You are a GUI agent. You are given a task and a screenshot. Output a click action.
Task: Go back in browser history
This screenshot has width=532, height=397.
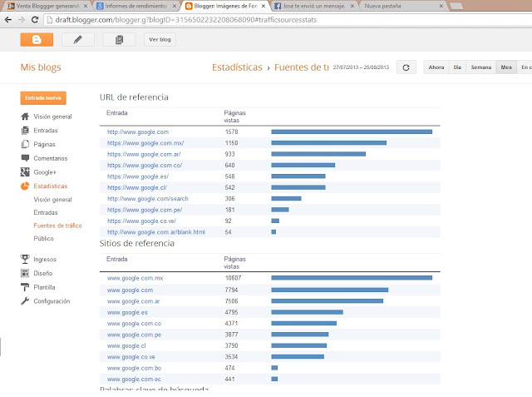(x=8, y=20)
